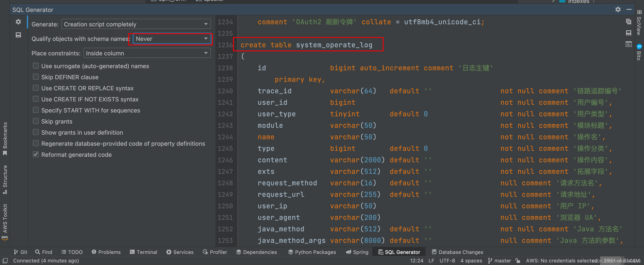The image size is (644, 265).
Task: Enable Use CREATE IF NOT EXISTS syntax
Action: pos(36,99)
